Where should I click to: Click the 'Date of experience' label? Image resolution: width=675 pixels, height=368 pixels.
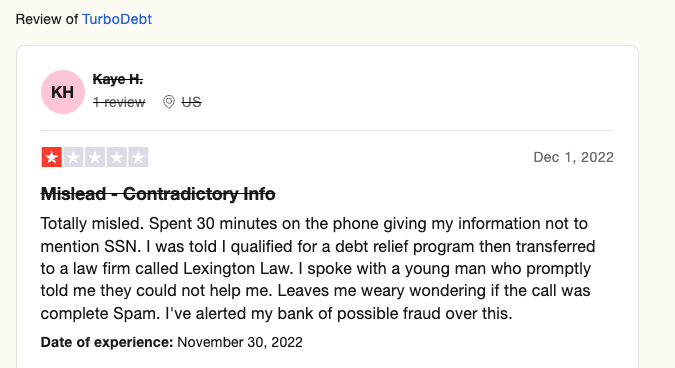click(107, 342)
